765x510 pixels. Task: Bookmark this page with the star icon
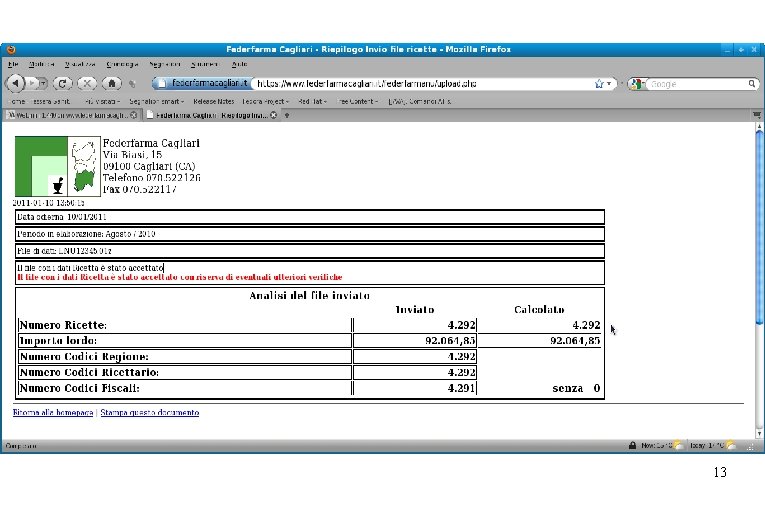(x=599, y=84)
